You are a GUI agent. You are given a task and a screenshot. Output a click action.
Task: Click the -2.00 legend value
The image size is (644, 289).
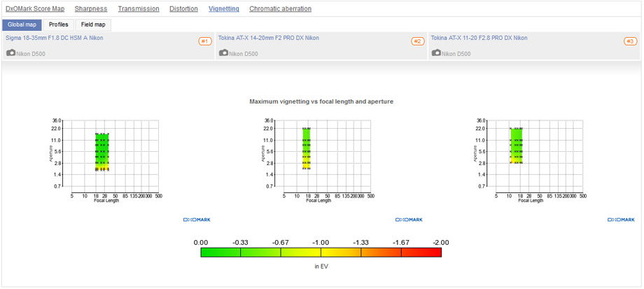click(442, 242)
